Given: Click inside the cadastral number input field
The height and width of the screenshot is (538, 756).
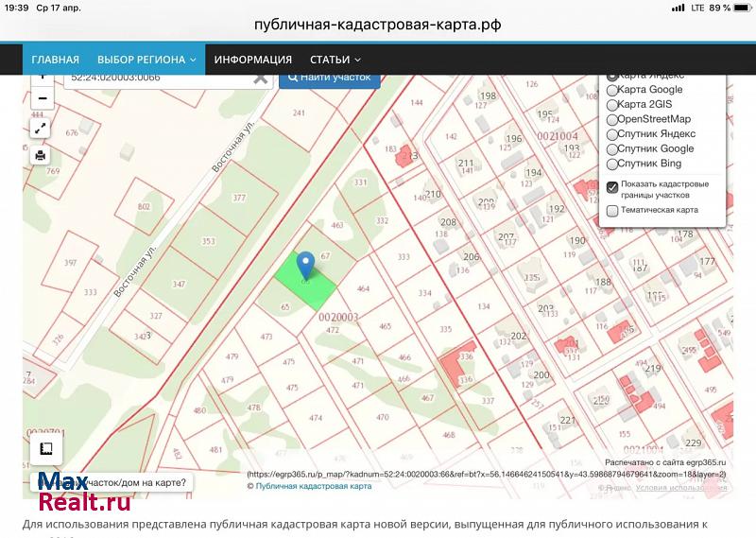Looking at the screenshot, I should (156, 78).
